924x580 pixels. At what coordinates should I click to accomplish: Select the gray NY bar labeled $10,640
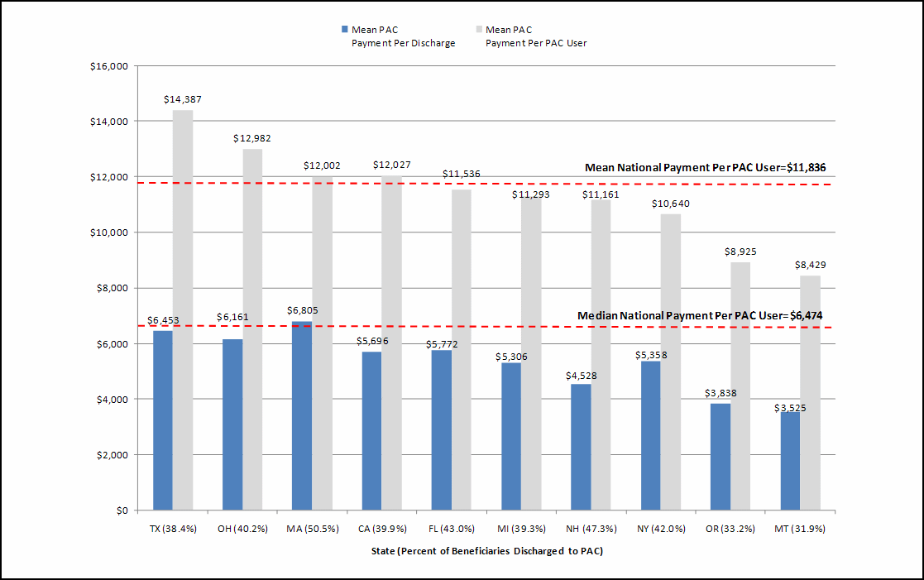pyautogui.click(x=671, y=362)
